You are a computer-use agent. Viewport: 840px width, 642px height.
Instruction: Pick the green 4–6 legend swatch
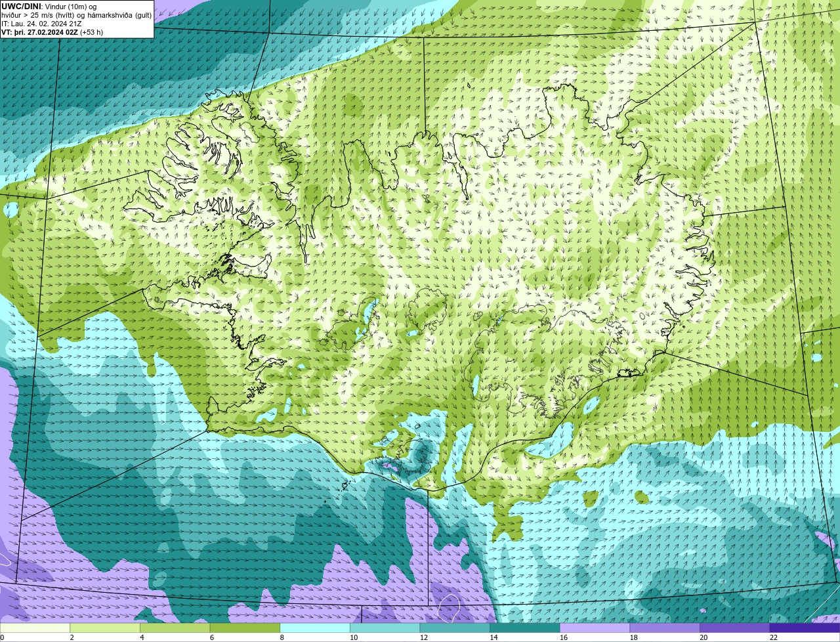pos(175,628)
